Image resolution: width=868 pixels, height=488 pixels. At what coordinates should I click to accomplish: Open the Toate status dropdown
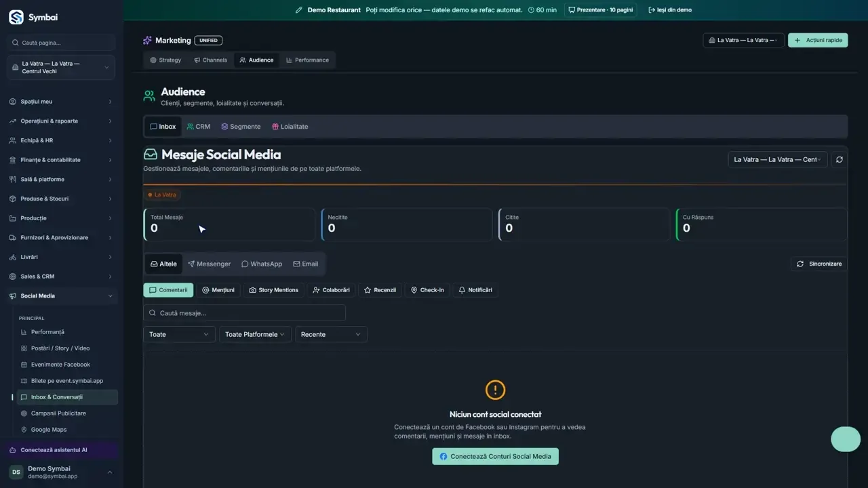[179, 334]
